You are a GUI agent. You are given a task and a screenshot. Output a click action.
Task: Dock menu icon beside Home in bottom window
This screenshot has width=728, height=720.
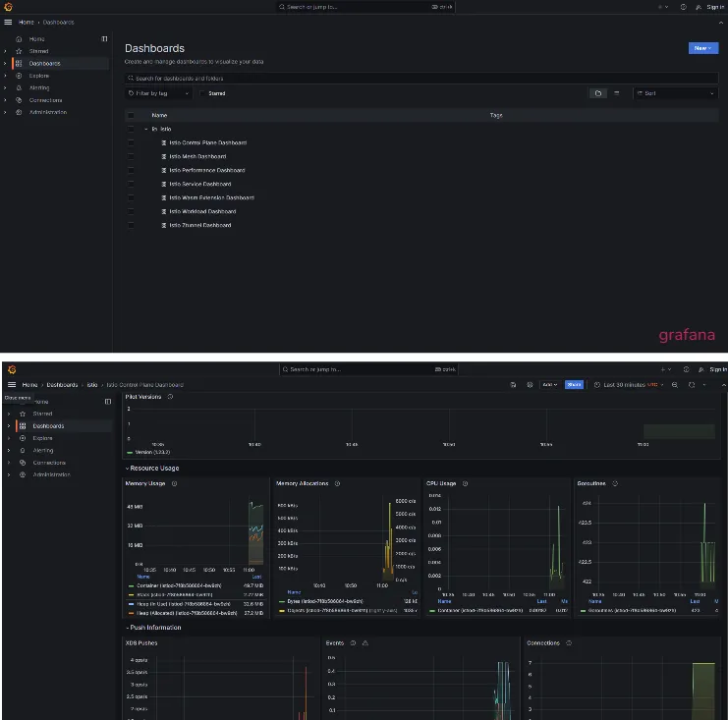[x=108, y=402]
